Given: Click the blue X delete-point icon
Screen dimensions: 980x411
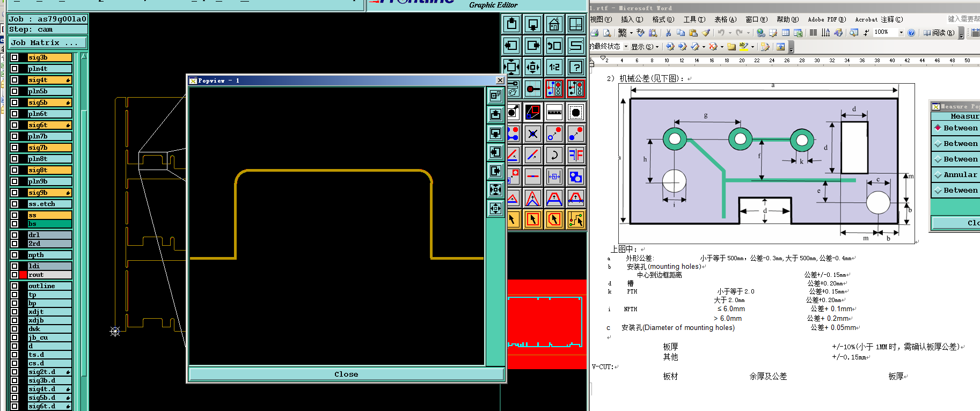Looking at the screenshot, I should click(533, 134).
